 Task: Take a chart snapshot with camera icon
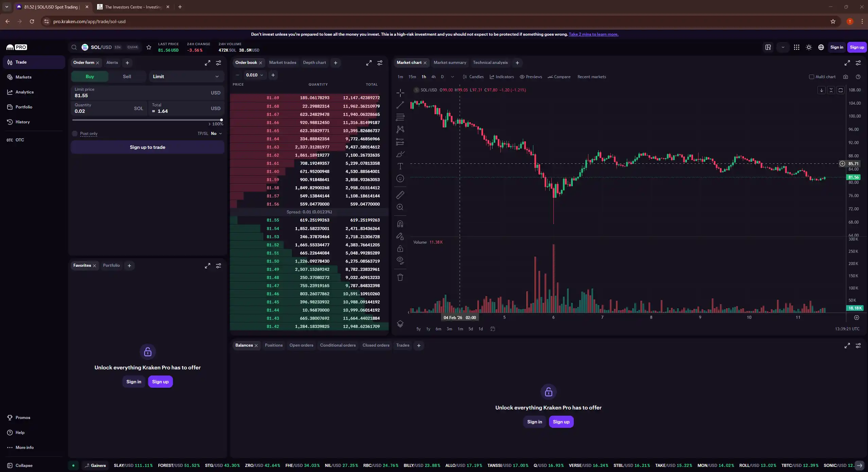point(846,77)
